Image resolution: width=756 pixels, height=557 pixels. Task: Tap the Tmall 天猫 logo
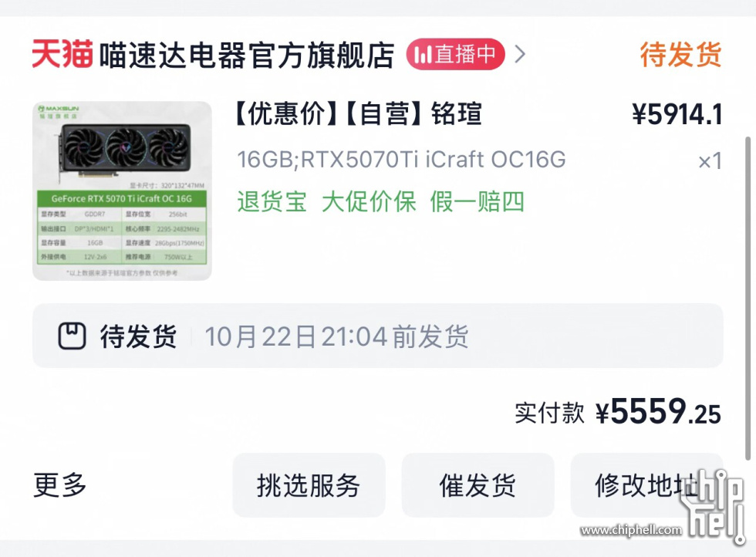[x=62, y=55]
